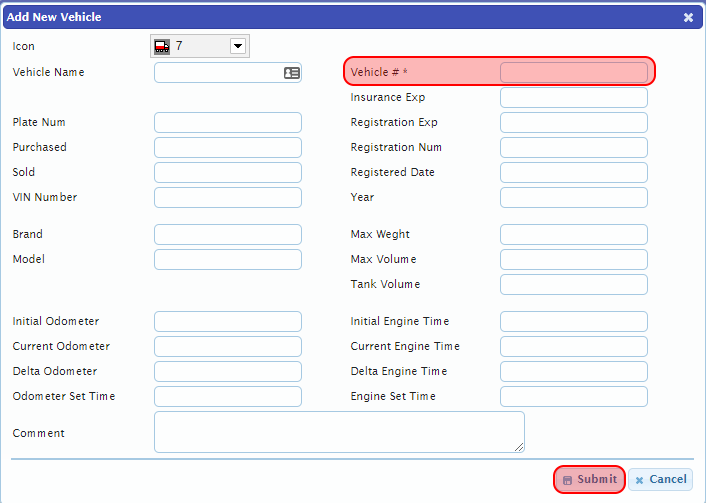Click the Delta Engine Time input

574,372
